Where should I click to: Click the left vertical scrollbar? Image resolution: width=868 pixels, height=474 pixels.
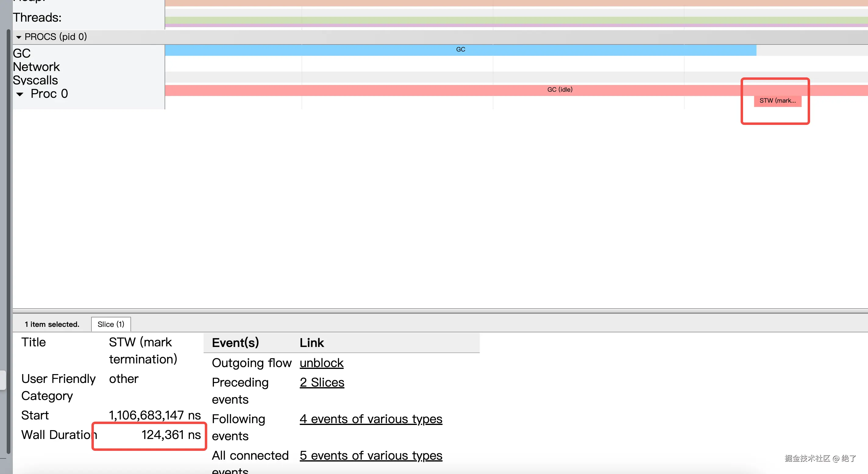[8, 236]
